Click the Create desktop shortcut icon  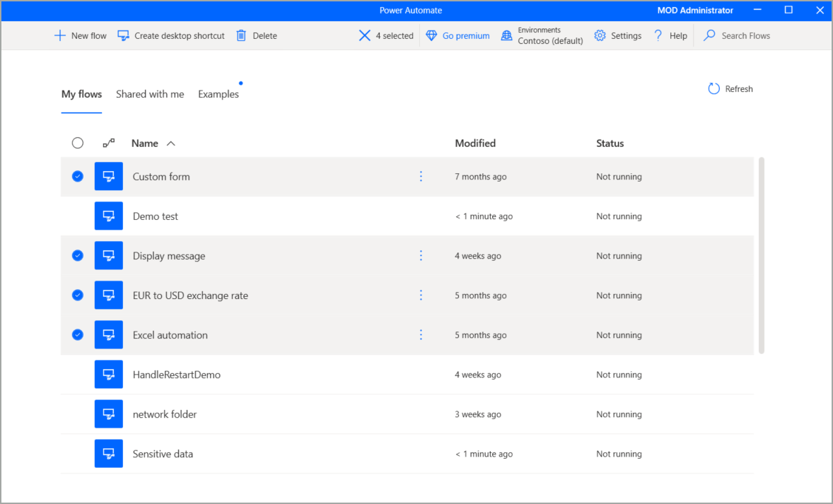[x=124, y=35]
